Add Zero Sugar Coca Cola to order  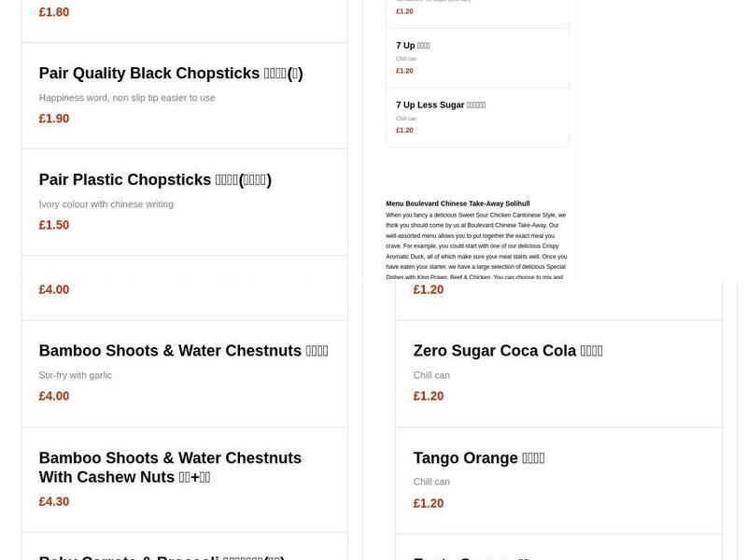pyautogui.click(x=508, y=351)
